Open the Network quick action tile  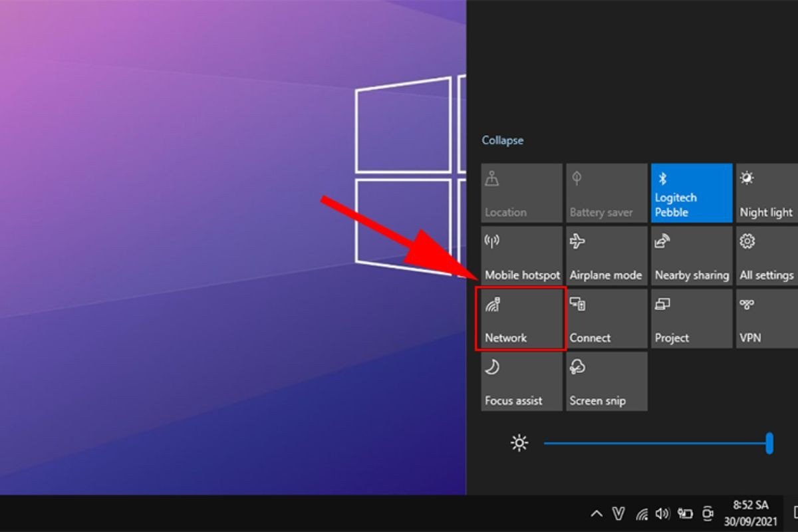click(521, 319)
